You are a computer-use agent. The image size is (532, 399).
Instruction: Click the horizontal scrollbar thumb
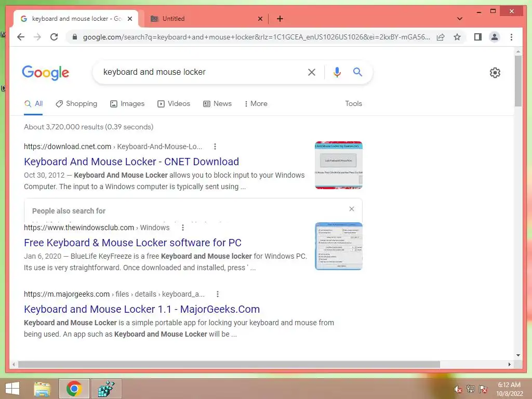coord(229,364)
